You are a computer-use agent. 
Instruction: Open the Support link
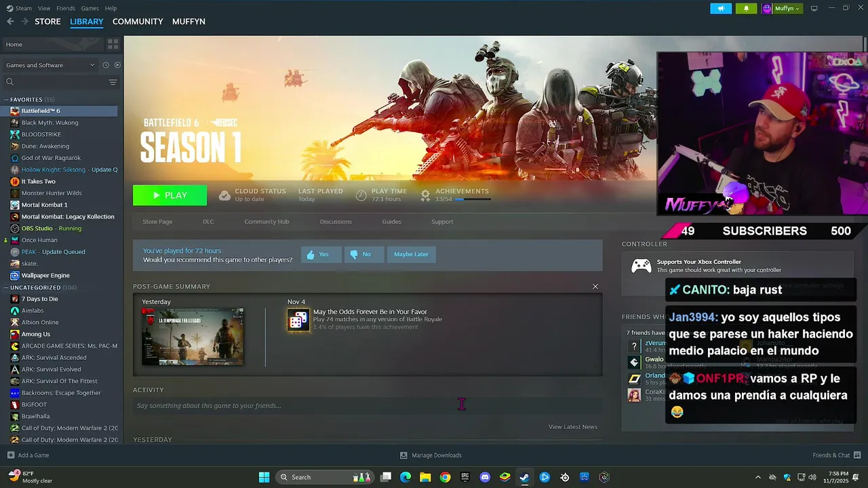(442, 222)
